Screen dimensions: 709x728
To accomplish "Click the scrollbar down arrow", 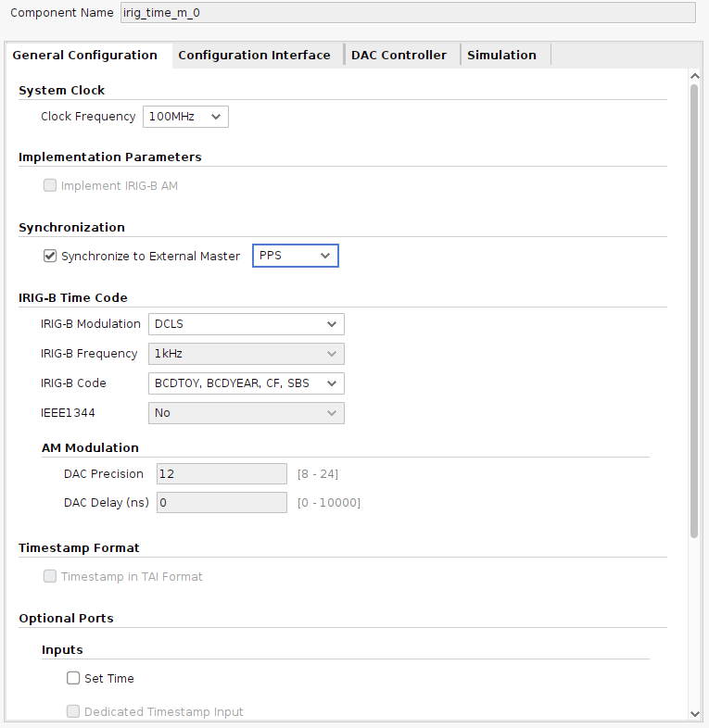I will coord(694,714).
